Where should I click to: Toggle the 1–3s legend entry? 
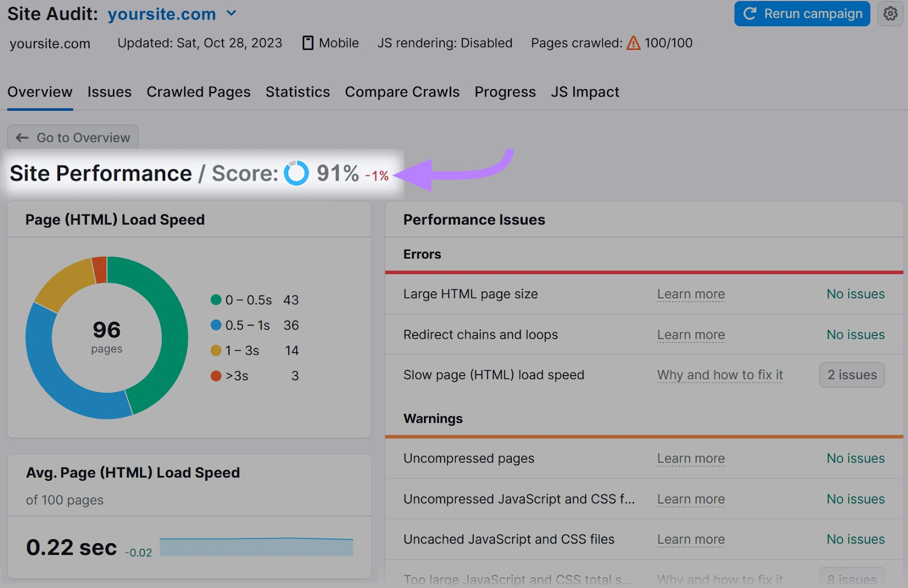(x=238, y=350)
